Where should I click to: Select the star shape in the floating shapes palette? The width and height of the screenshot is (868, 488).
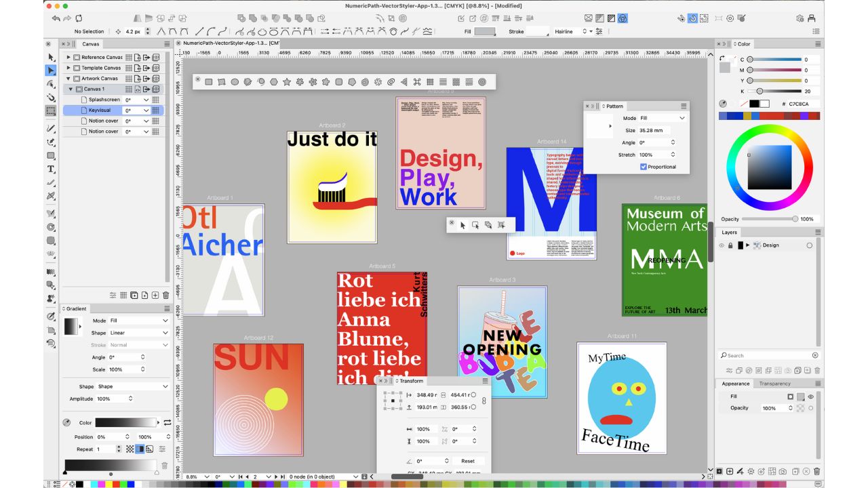click(288, 81)
